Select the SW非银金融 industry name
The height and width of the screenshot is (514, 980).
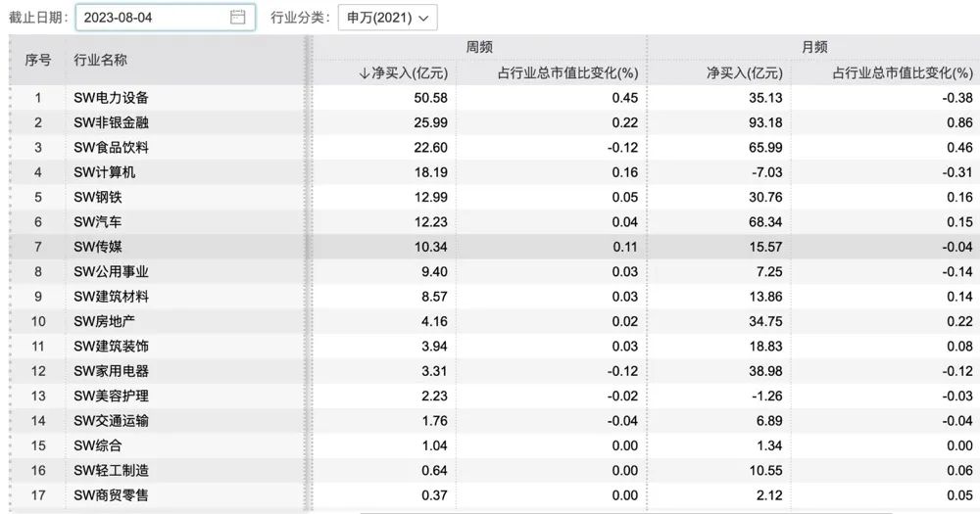coord(112,122)
